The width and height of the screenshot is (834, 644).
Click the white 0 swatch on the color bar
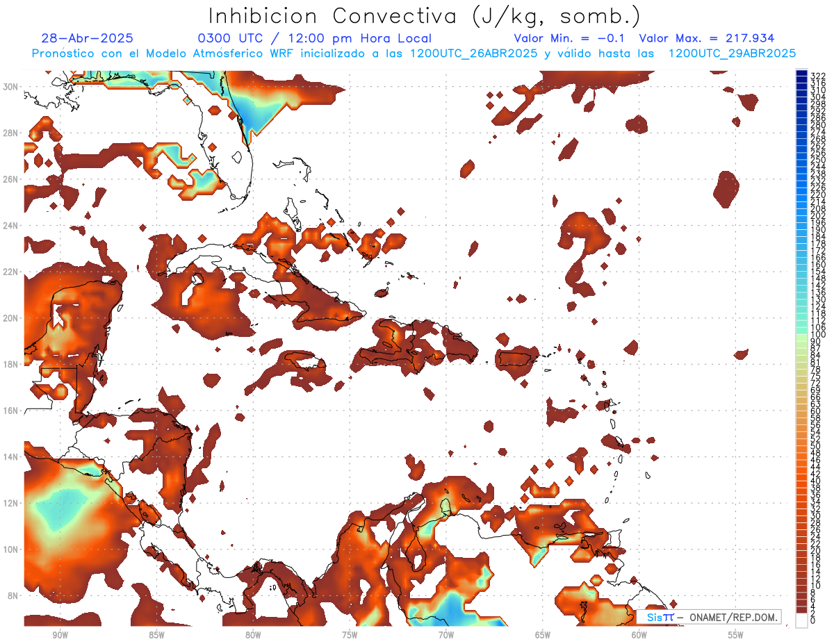(x=802, y=620)
